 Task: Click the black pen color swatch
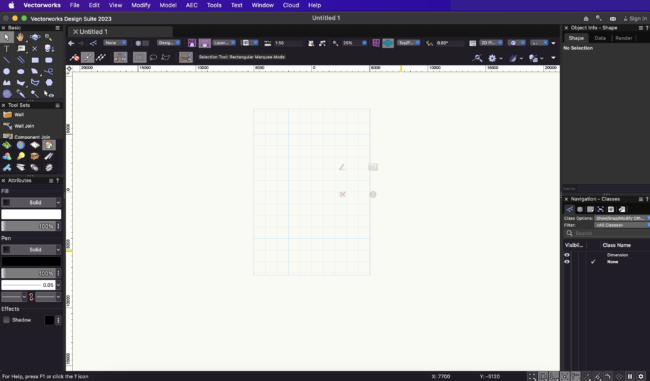pyautogui.click(x=31, y=261)
